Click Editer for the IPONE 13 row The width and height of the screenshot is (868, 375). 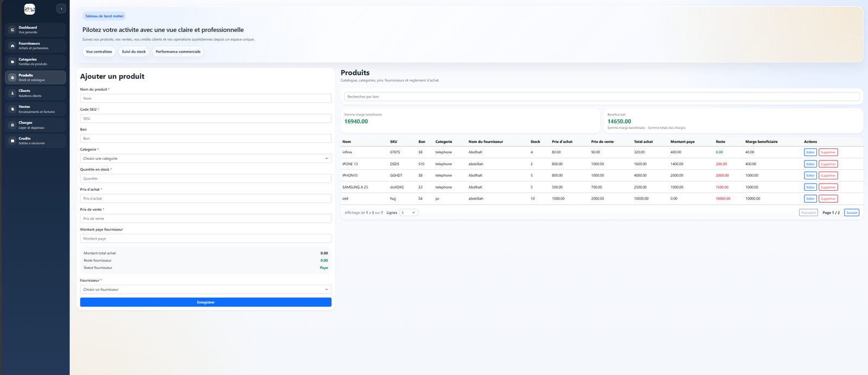(x=810, y=164)
